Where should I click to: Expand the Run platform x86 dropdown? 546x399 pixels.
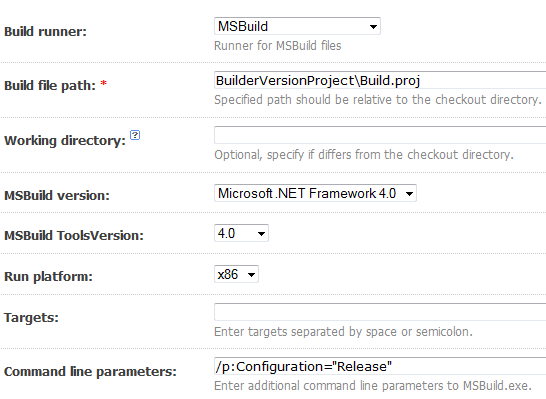236,274
